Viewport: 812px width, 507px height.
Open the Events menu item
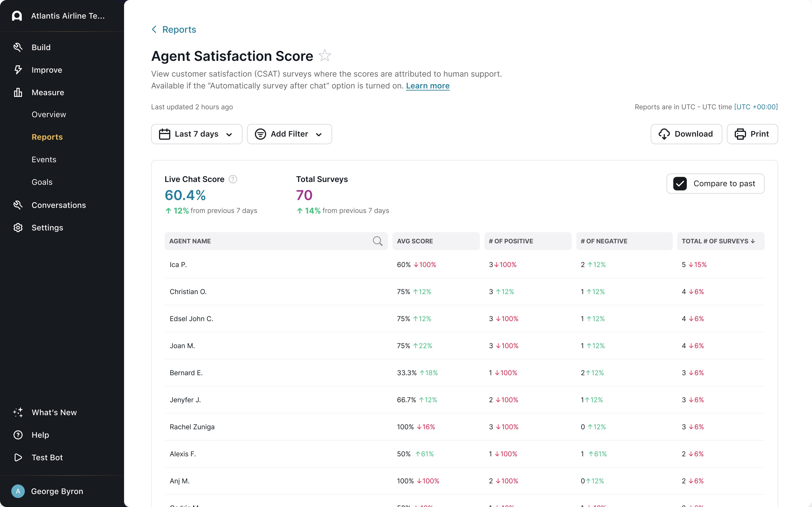(x=44, y=160)
